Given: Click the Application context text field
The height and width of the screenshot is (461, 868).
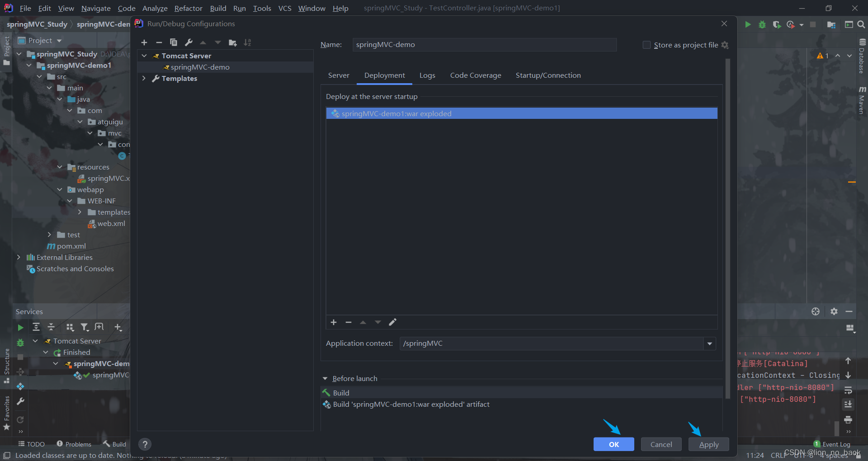Looking at the screenshot, I should (x=552, y=343).
